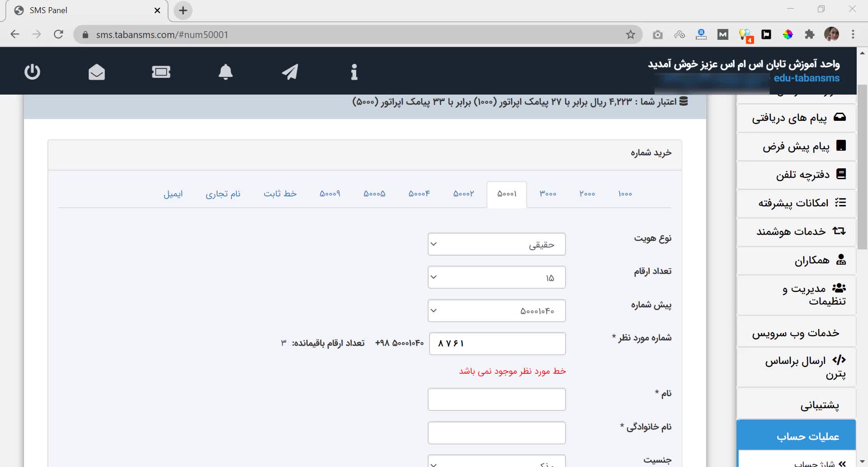Viewport: 868px width, 467px height.
Task: Open the info icon in header
Action: pos(354,71)
